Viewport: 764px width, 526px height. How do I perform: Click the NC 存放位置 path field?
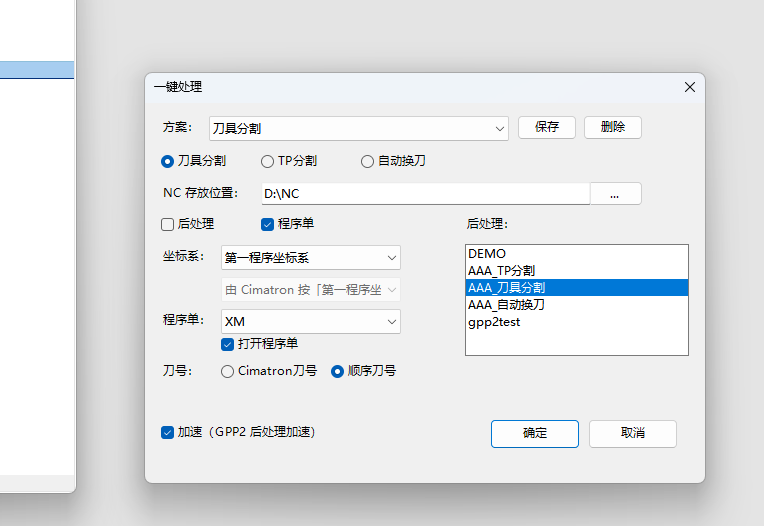[426, 194]
